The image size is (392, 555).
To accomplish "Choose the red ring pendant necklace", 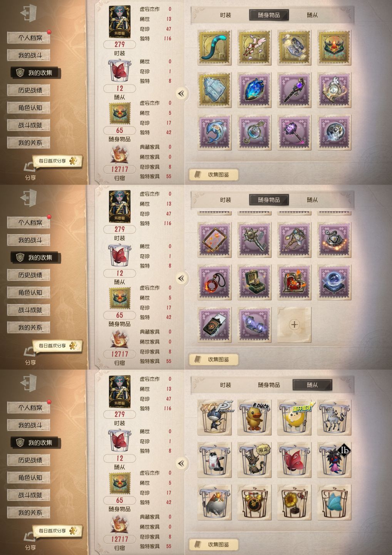I will coord(215,282).
